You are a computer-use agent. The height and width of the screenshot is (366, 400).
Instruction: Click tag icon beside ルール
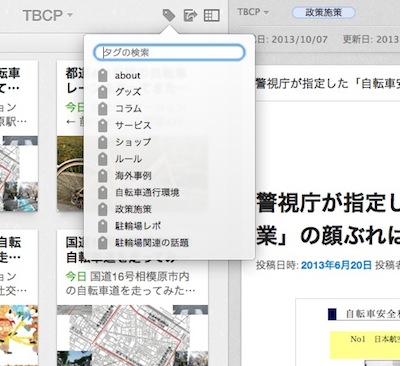(103, 159)
